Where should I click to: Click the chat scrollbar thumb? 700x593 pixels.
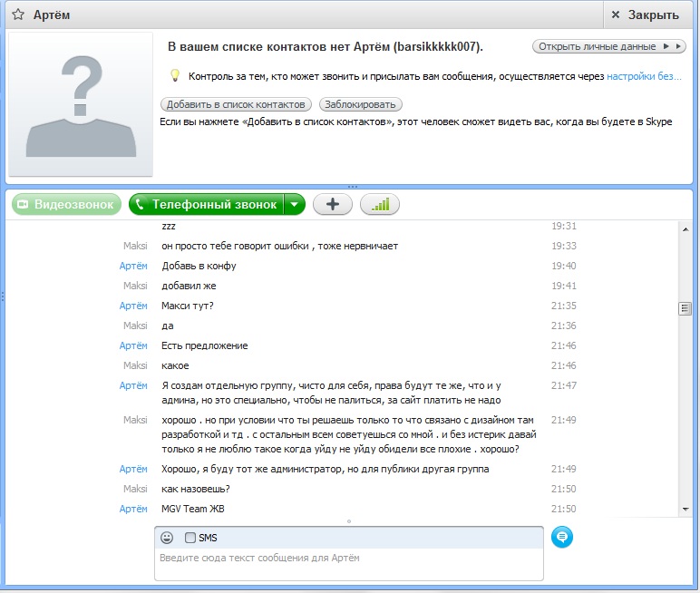point(685,308)
